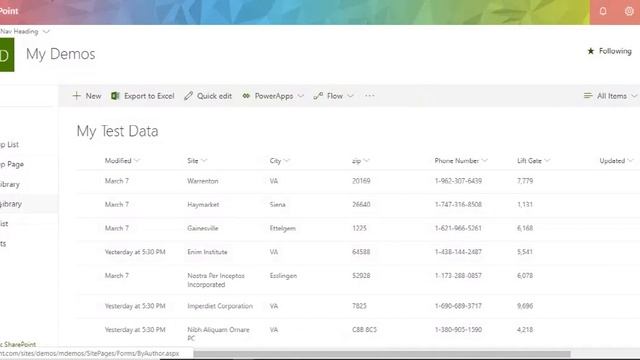
Task: Open the My Demos site title
Action: click(60, 54)
